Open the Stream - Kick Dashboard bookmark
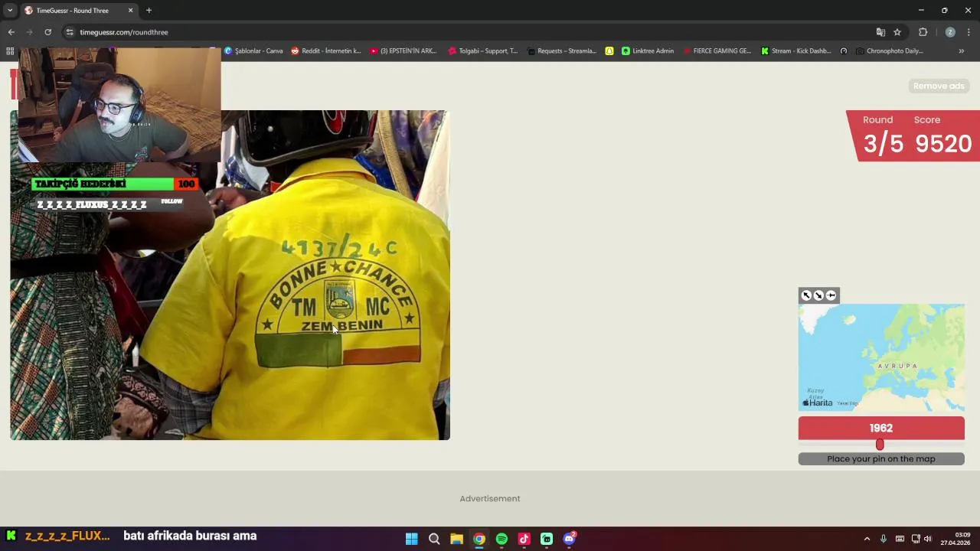The height and width of the screenshot is (551, 980). pyautogui.click(x=796, y=51)
